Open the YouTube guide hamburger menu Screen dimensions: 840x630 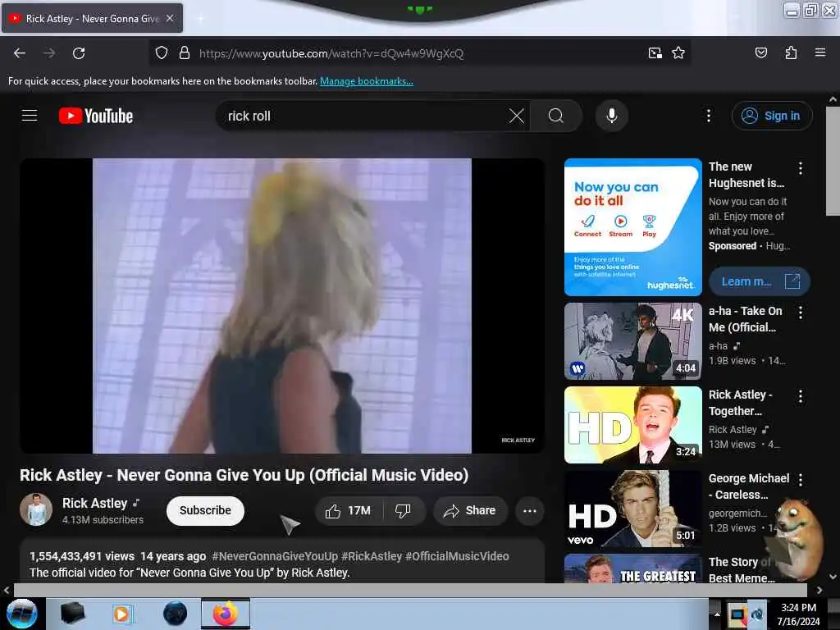point(30,115)
